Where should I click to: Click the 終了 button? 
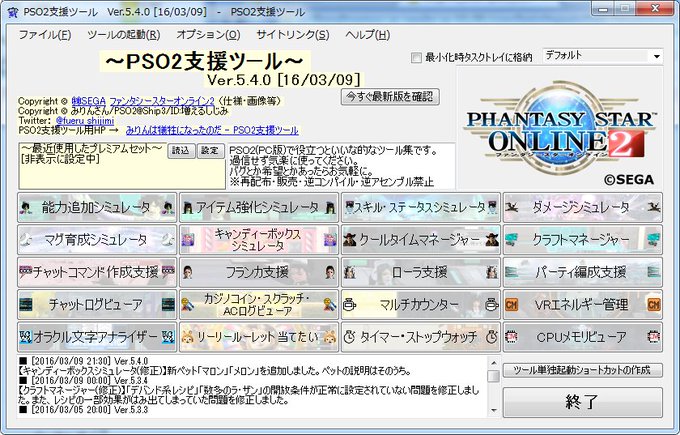coord(582,402)
